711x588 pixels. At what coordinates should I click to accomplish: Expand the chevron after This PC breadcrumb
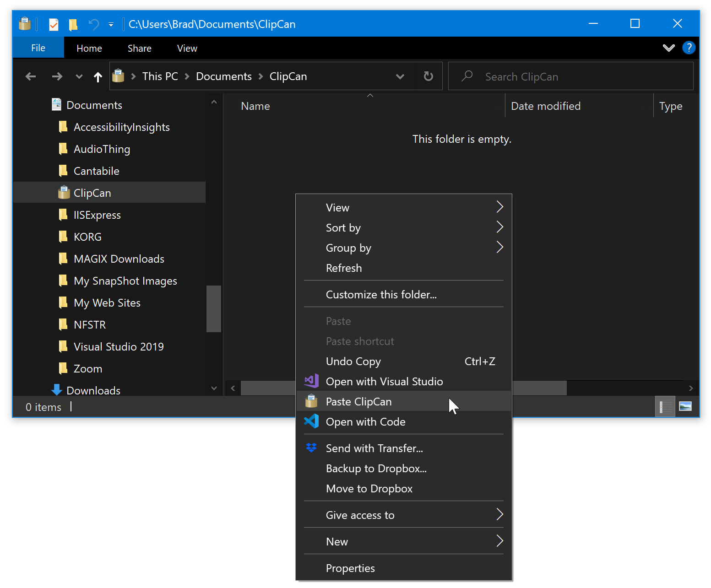click(187, 76)
